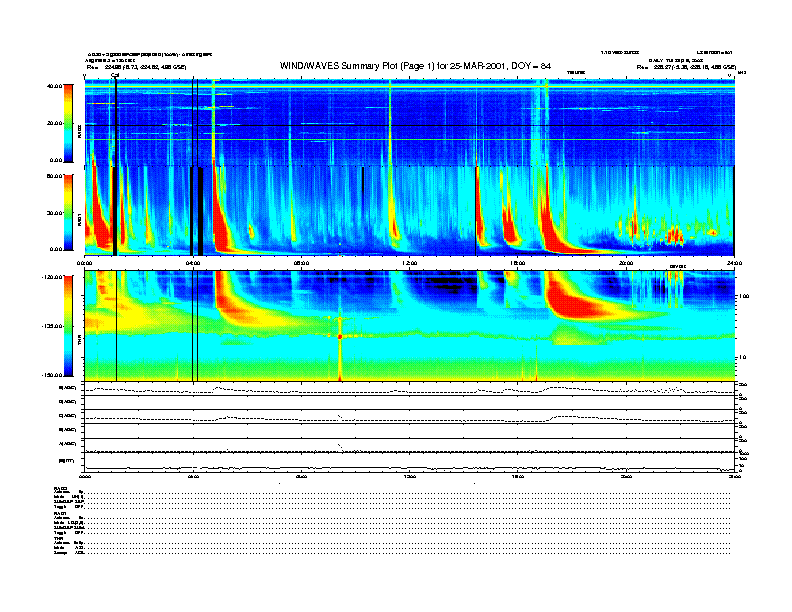Click 12:00 tick label below RAD1 spectrogram
792x612 pixels.
(x=410, y=263)
